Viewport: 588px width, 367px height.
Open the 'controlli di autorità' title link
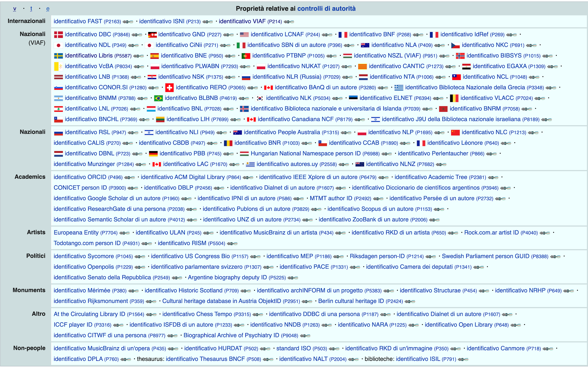point(326,8)
